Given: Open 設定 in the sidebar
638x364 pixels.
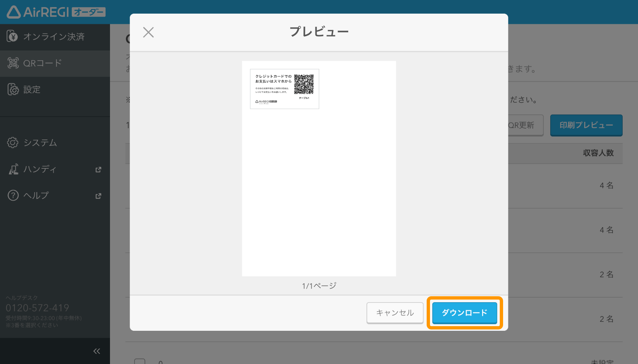Looking at the screenshot, I should pos(55,90).
